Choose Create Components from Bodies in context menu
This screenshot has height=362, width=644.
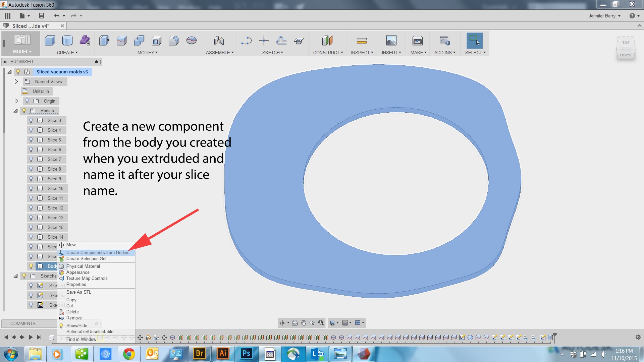point(98,252)
